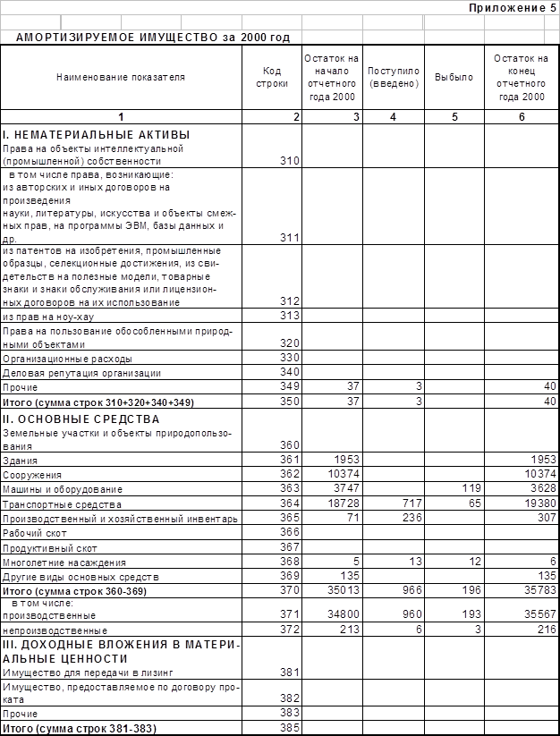Click the 'Приложение 5' heading text
Viewport: 560px width, 736px height.
(x=513, y=8)
